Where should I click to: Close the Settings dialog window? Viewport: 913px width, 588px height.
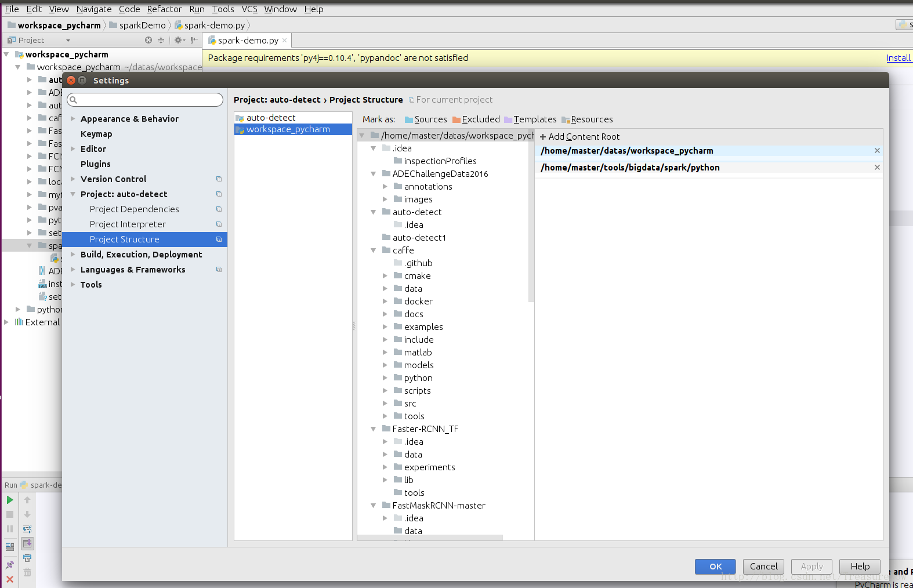[71, 81]
